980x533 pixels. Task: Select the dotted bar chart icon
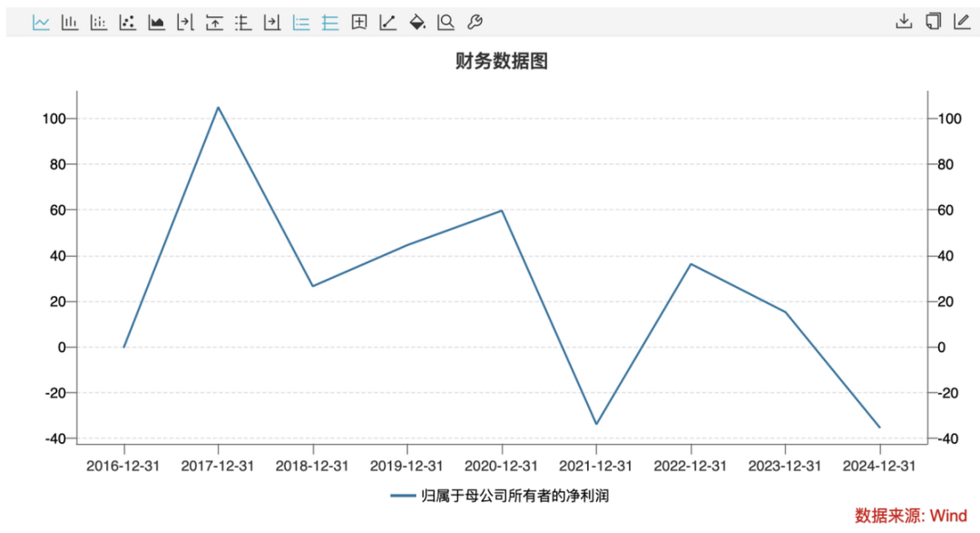pos(99,22)
